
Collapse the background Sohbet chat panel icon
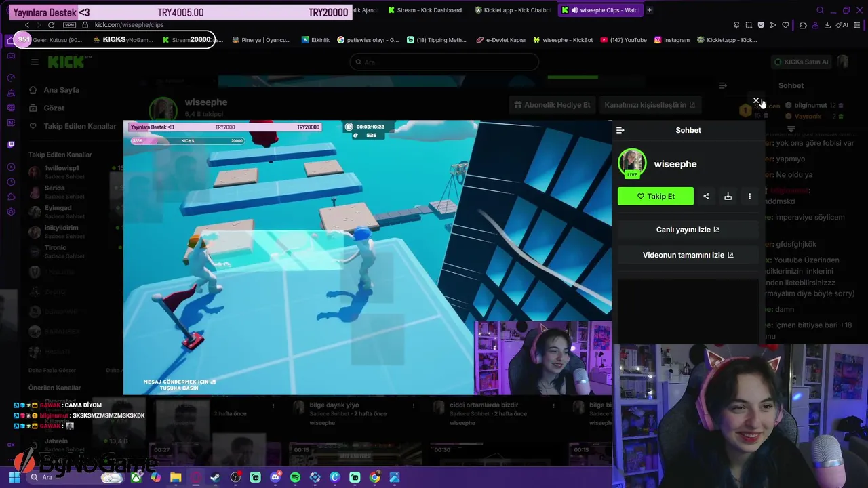[723, 85]
